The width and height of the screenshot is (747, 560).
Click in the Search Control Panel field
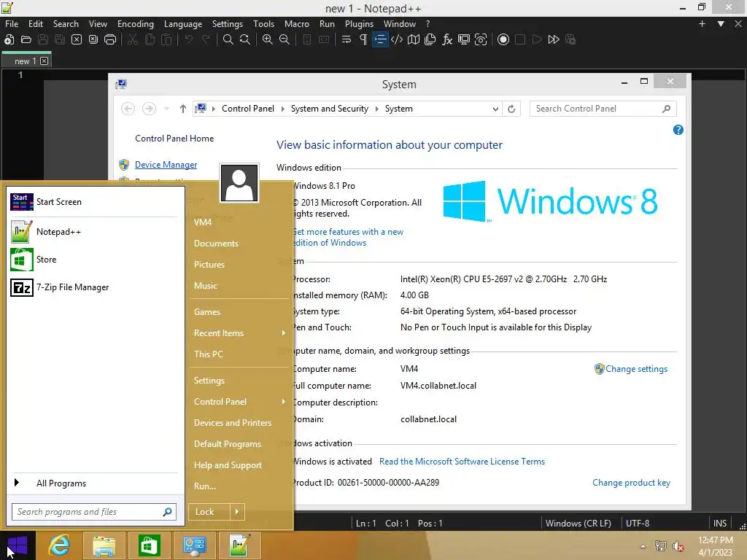point(603,109)
